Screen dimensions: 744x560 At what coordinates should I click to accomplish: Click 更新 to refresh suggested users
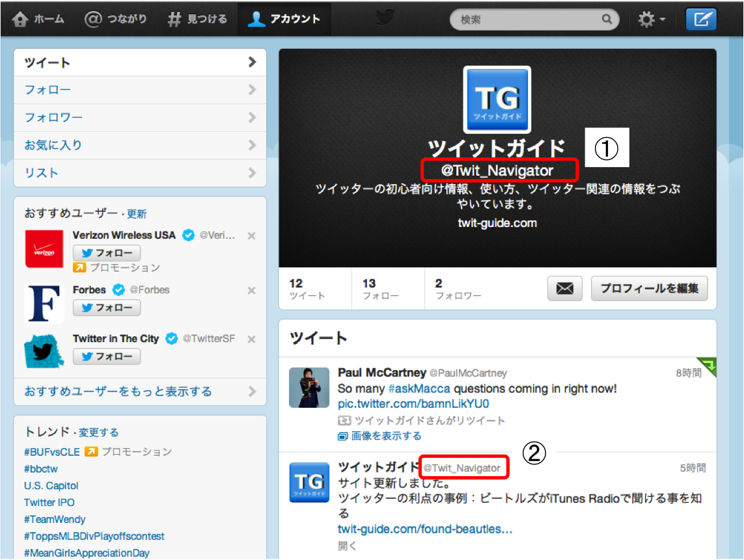pos(137,214)
